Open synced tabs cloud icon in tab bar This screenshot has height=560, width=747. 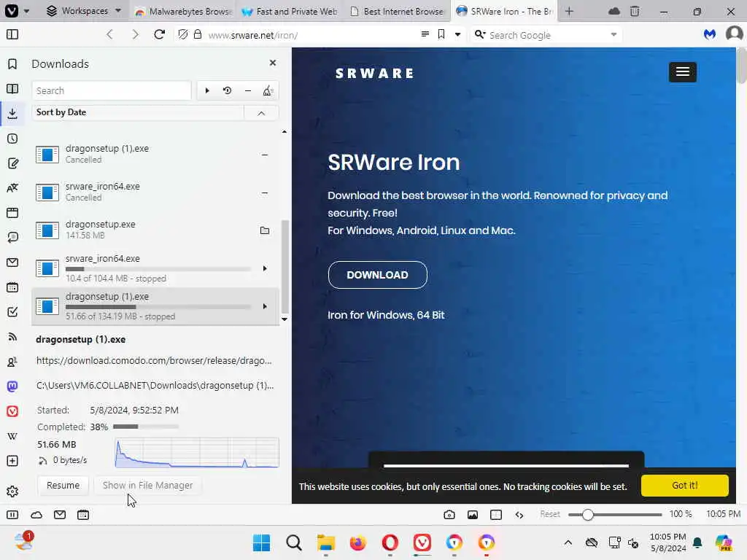[614, 11]
